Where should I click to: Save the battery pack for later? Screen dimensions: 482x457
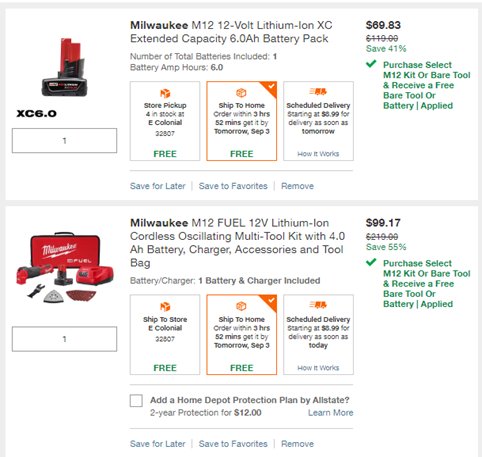point(158,186)
